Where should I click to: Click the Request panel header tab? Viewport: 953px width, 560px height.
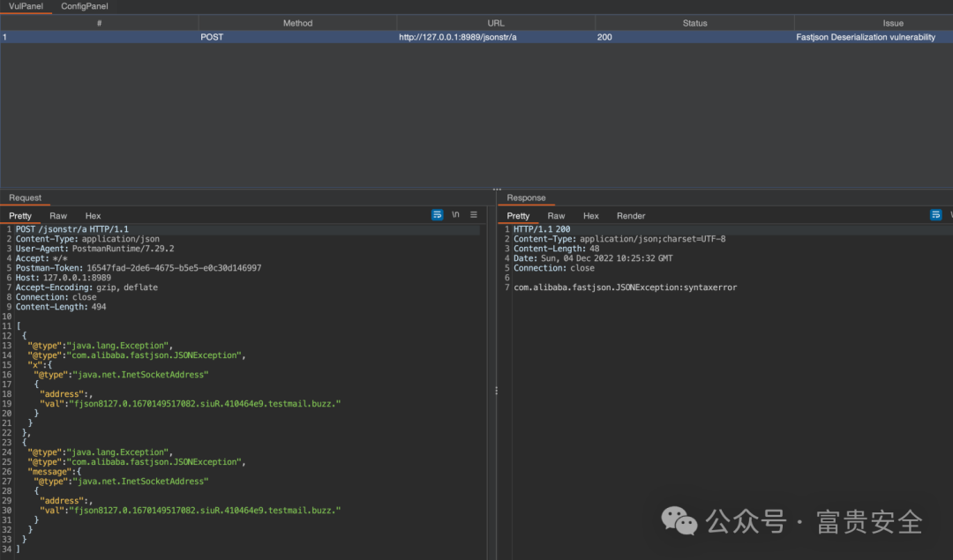25,198
